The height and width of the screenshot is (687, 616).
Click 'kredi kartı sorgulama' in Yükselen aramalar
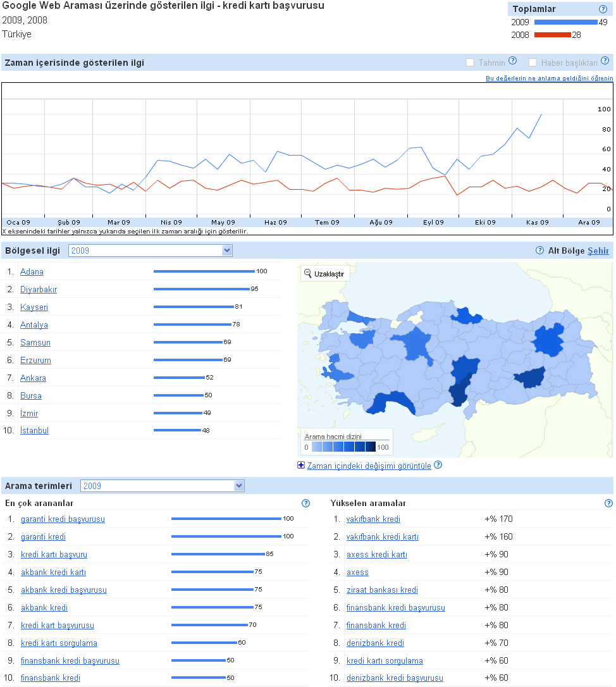tap(385, 660)
